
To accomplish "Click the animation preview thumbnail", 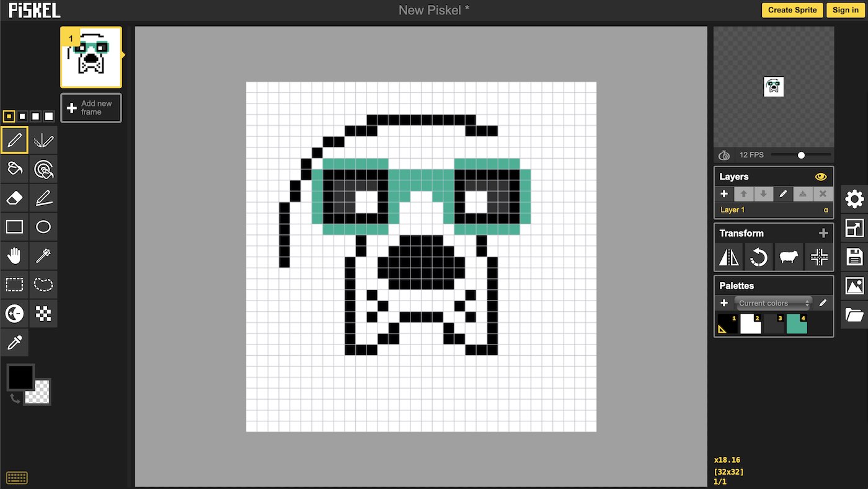I will (x=774, y=87).
